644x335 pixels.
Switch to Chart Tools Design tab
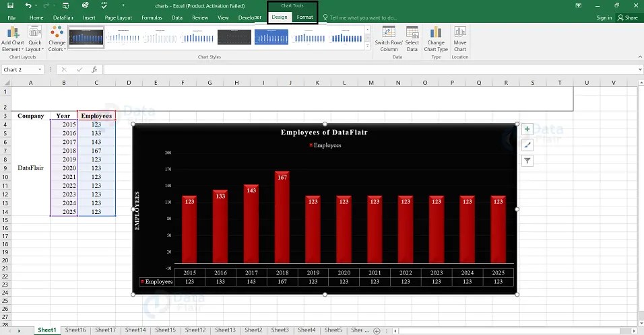pyautogui.click(x=280, y=17)
